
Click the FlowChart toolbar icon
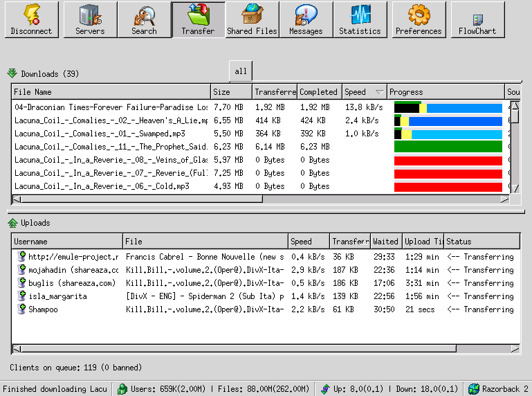(x=477, y=19)
